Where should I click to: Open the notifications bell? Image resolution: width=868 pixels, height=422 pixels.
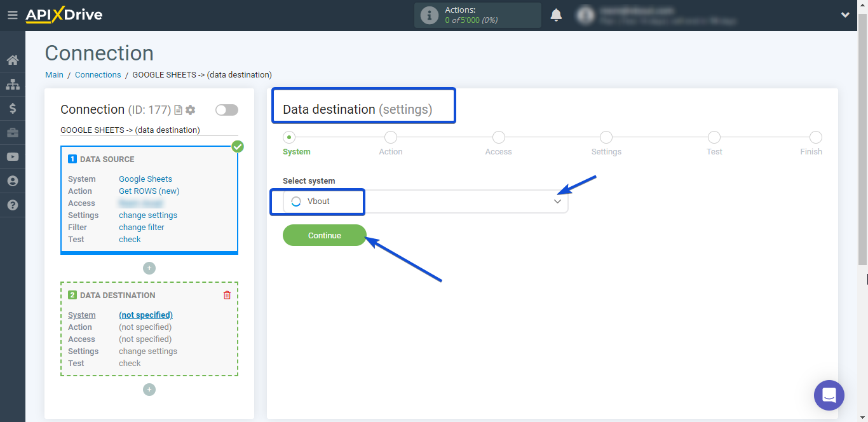[556, 15]
